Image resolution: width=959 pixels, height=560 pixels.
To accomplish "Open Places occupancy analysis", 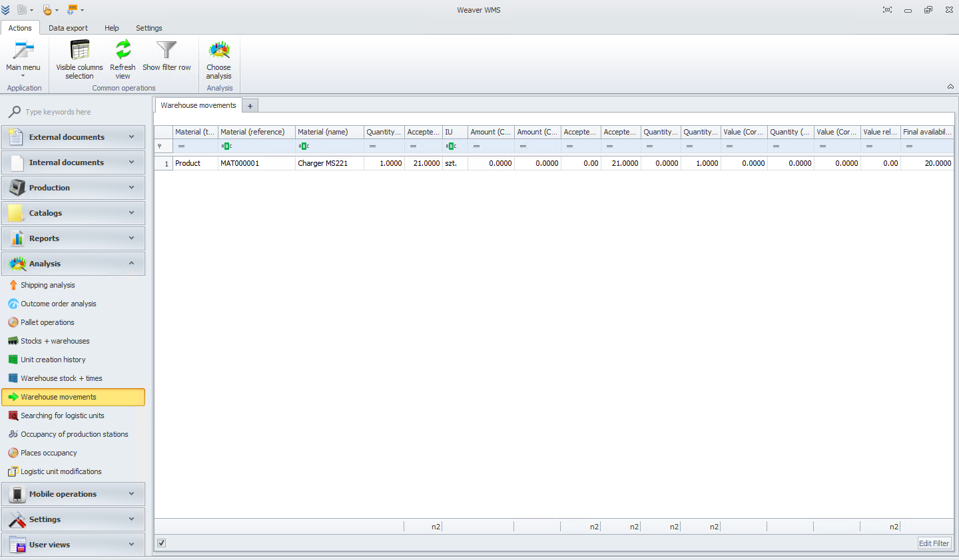I will (49, 453).
